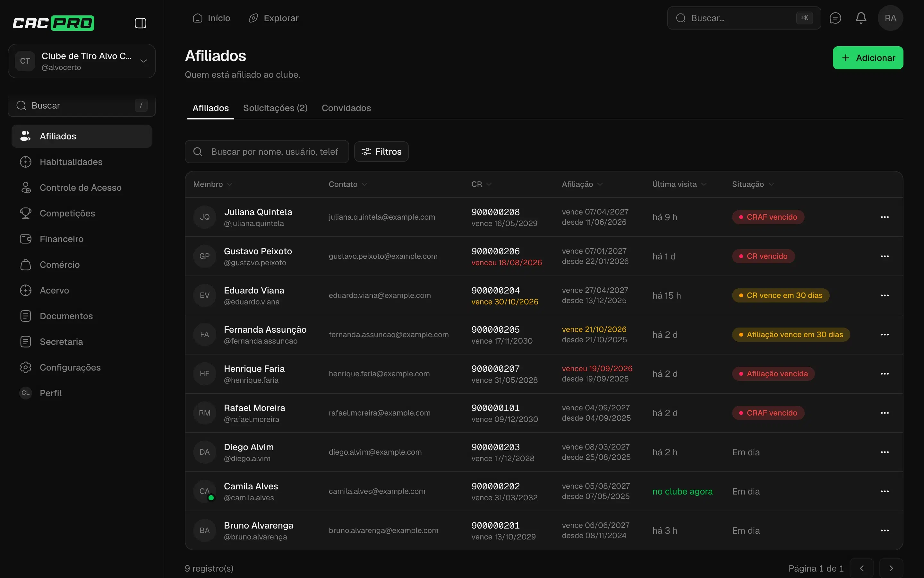924x578 pixels.
Task: Click the CACPRO logo
Action: 54,23
